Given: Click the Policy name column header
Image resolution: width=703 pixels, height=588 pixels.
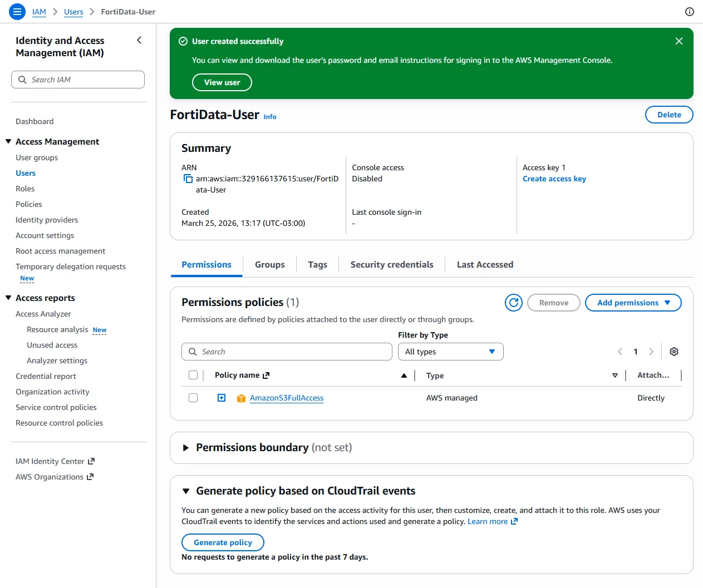Looking at the screenshot, I should 242,375.
